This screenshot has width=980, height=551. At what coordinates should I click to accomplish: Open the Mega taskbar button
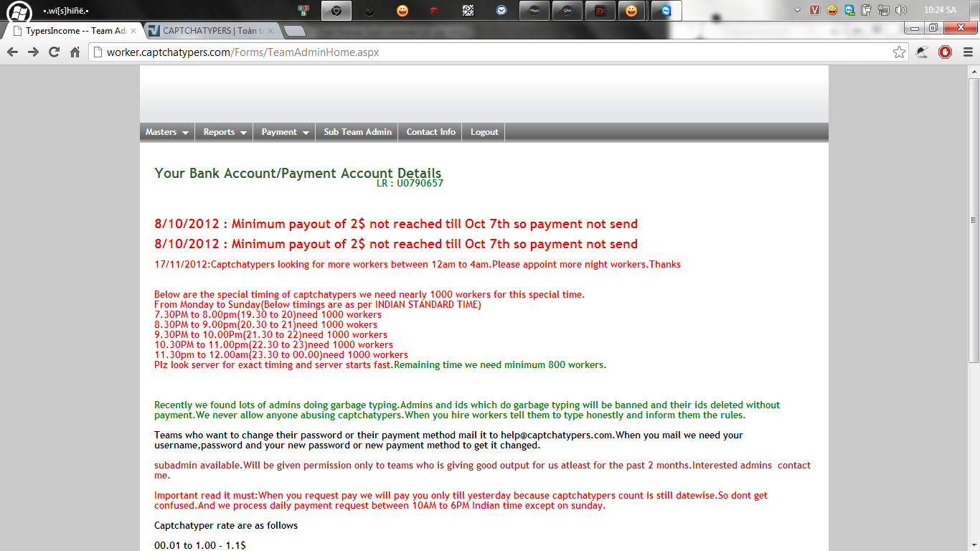pos(534,11)
